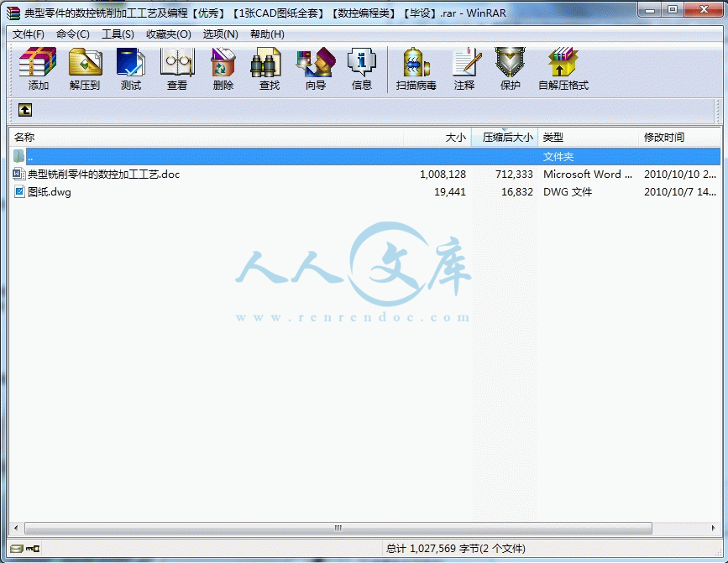Open the View (查看) toolbar icon
Screen dimensions: 728x563
(177, 69)
